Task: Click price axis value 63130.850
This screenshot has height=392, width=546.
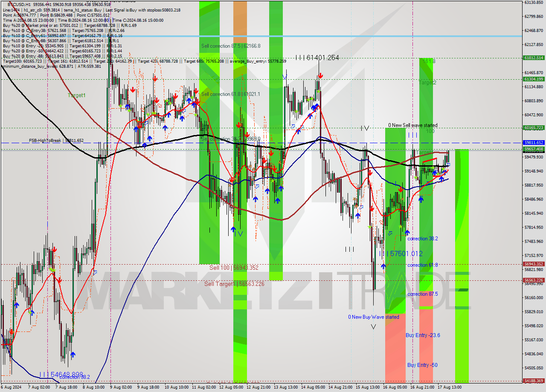Action: tap(533, 2)
